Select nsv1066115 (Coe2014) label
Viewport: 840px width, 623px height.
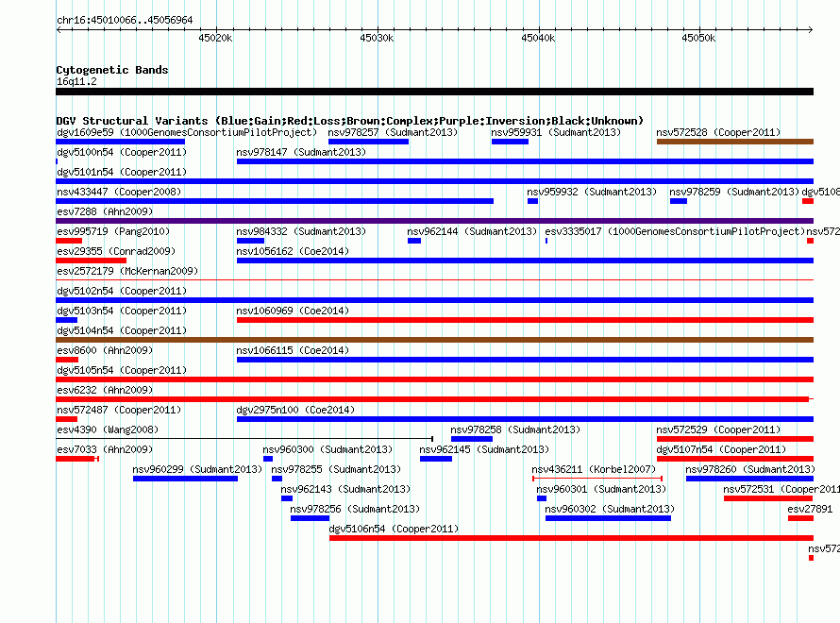[293, 350]
